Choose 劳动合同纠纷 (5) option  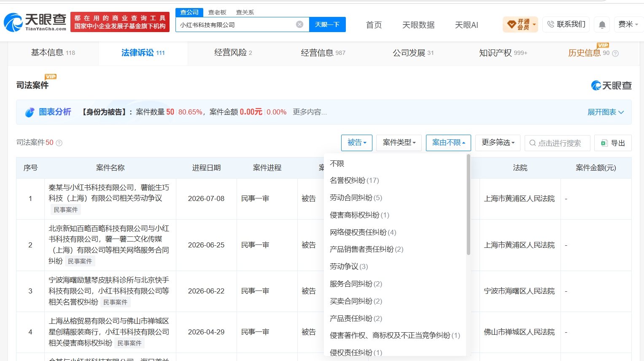pyautogui.click(x=356, y=198)
